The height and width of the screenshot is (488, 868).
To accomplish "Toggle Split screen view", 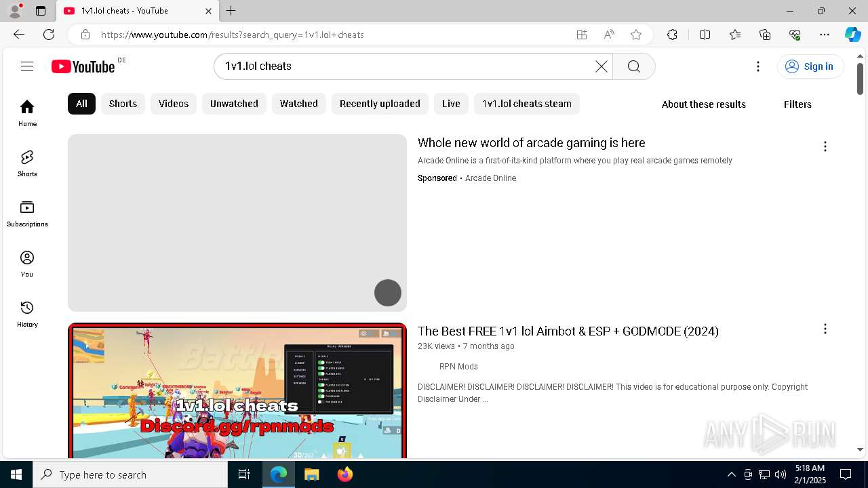I will pos(705,35).
